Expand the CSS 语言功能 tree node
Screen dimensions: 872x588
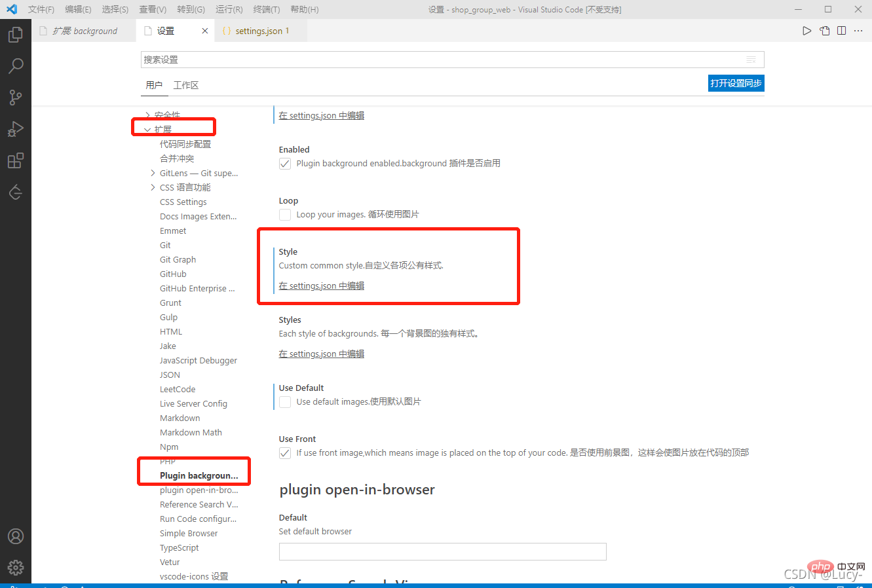(x=153, y=188)
